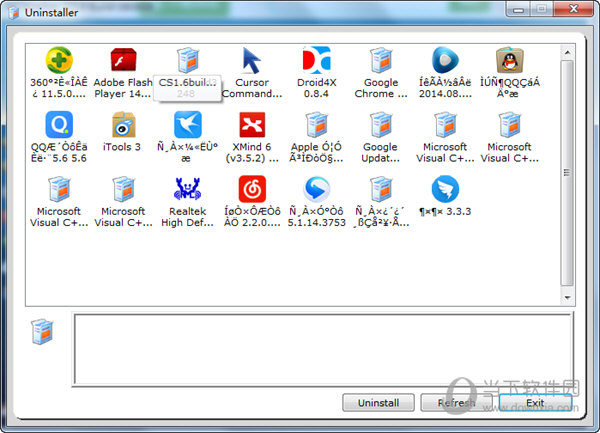
Task: Select the Apple software entry
Action: tap(316, 137)
